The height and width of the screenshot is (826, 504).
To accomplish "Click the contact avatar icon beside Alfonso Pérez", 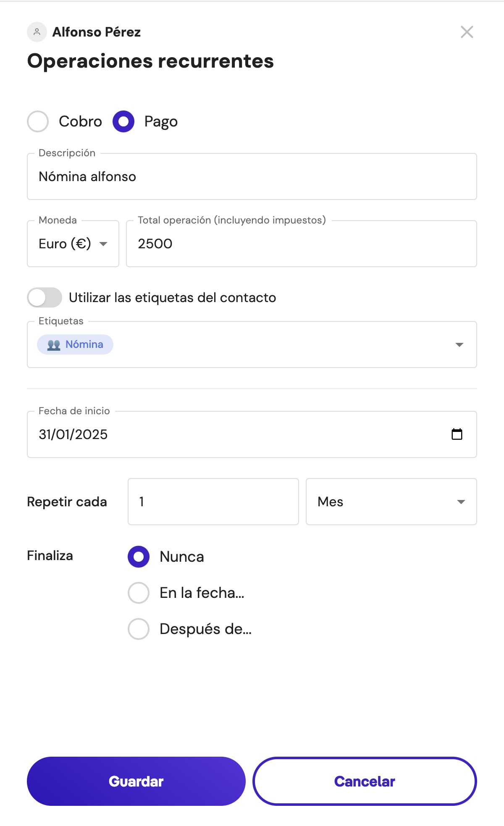I will coord(37,32).
